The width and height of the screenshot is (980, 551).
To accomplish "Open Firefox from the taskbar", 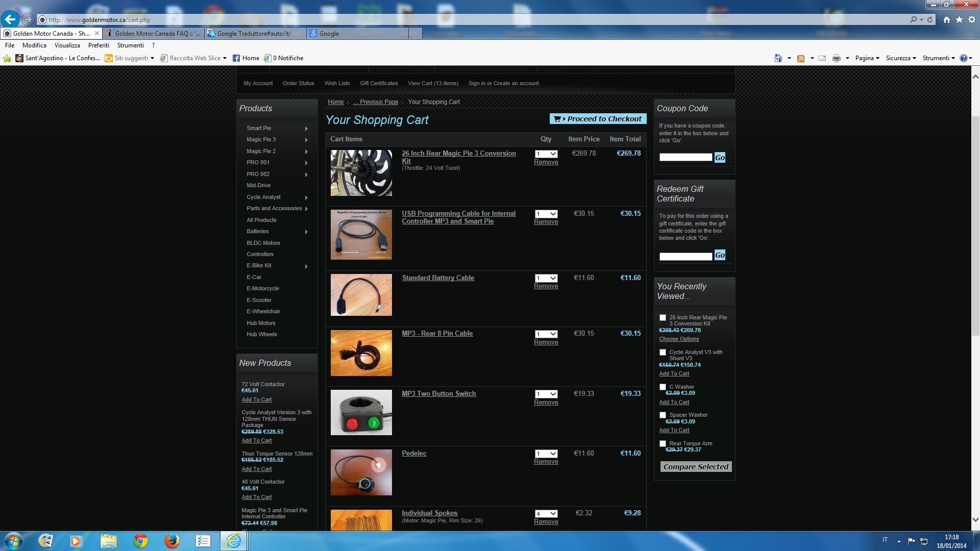I will tap(172, 541).
